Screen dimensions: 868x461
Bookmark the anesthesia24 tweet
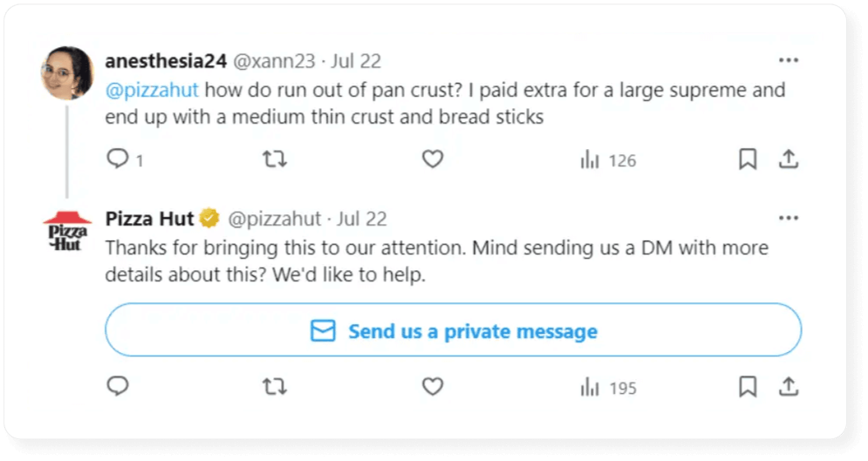(x=748, y=159)
